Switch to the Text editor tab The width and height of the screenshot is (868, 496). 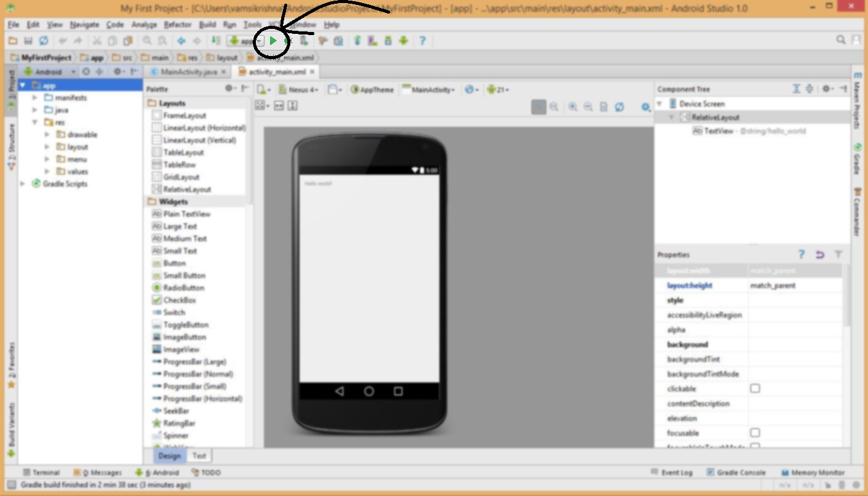click(x=199, y=456)
